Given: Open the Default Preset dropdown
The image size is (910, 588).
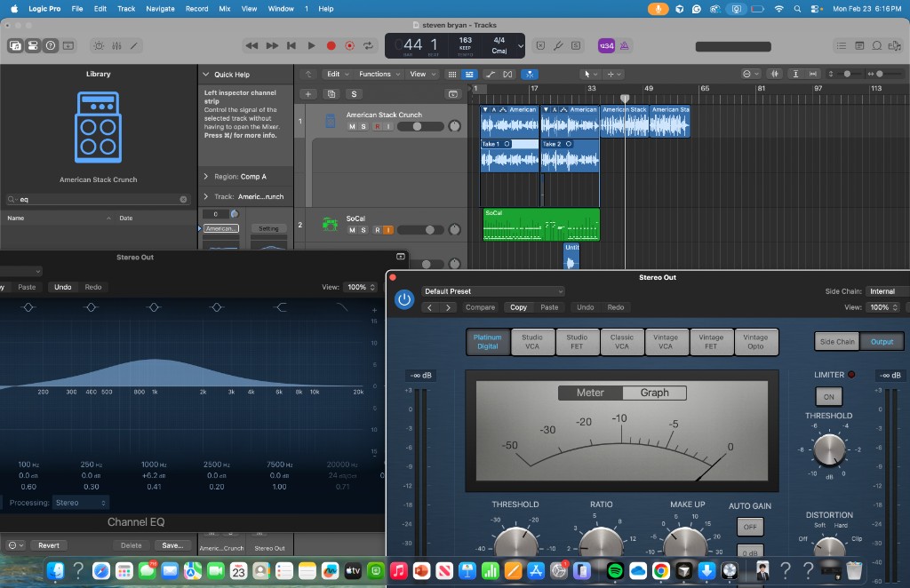Looking at the screenshot, I should point(493,291).
